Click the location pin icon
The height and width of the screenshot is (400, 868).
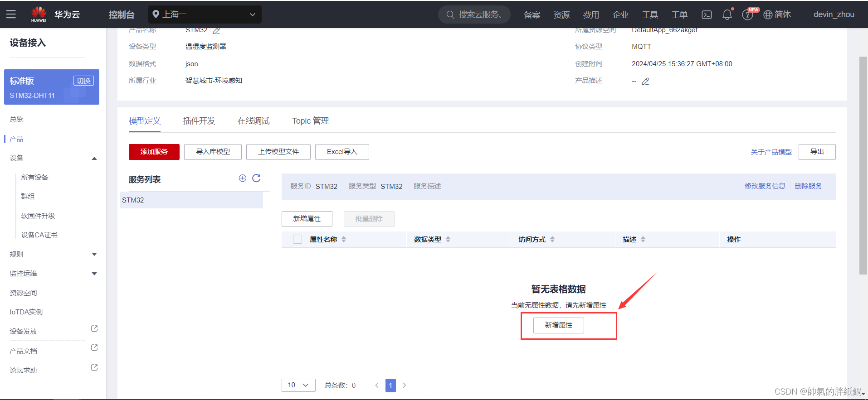156,14
